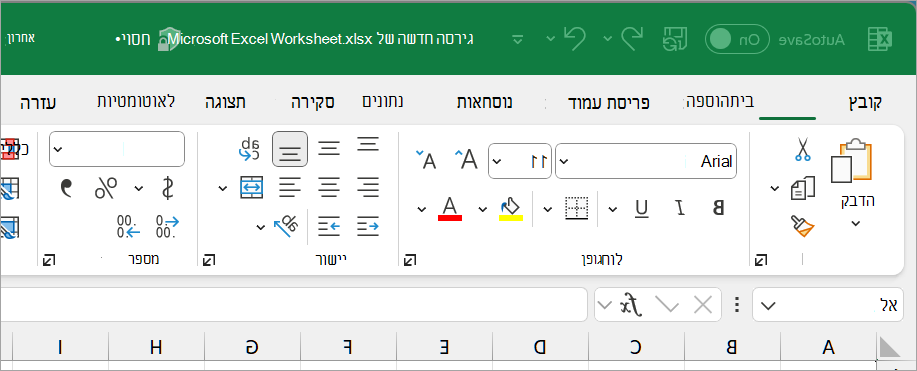Open font color palette arrow
Viewport: 917px width, 371px height.
tap(422, 208)
